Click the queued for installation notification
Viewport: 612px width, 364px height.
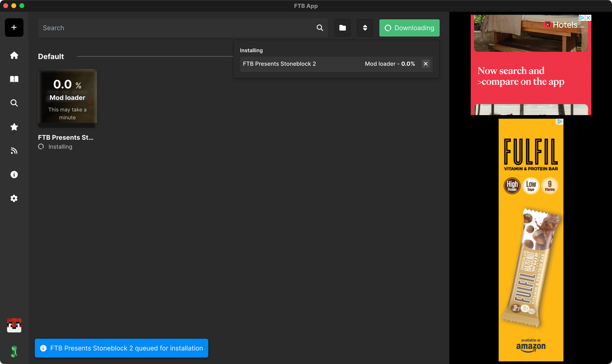pyautogui.click(x=121, y=348)
